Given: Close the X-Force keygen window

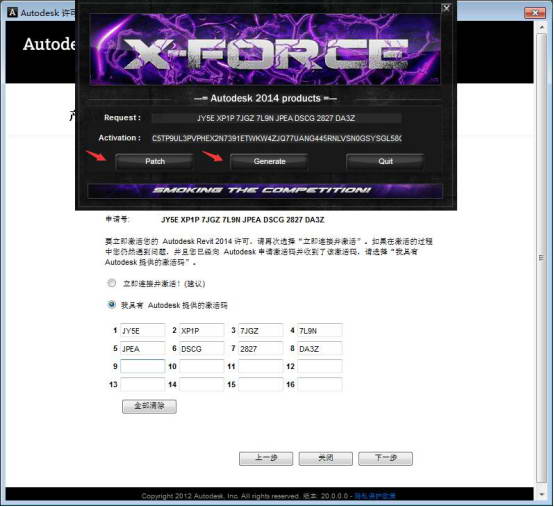Looking at the screenshot, I should (447, 8).
